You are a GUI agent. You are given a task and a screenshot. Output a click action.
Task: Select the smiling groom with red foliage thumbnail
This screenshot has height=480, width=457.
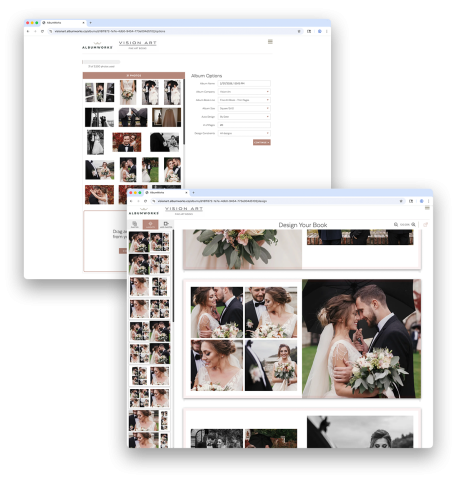(x=127, y=142)
